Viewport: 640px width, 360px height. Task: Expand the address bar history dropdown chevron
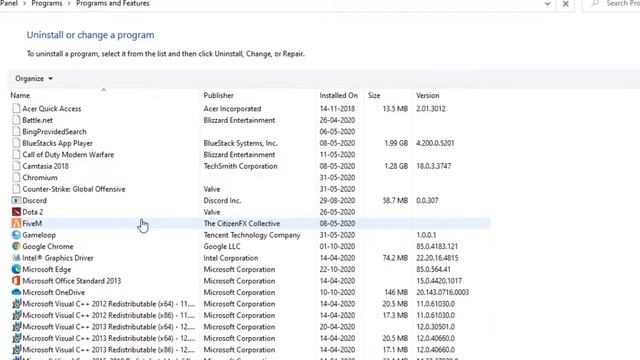(x=547, y=4)
